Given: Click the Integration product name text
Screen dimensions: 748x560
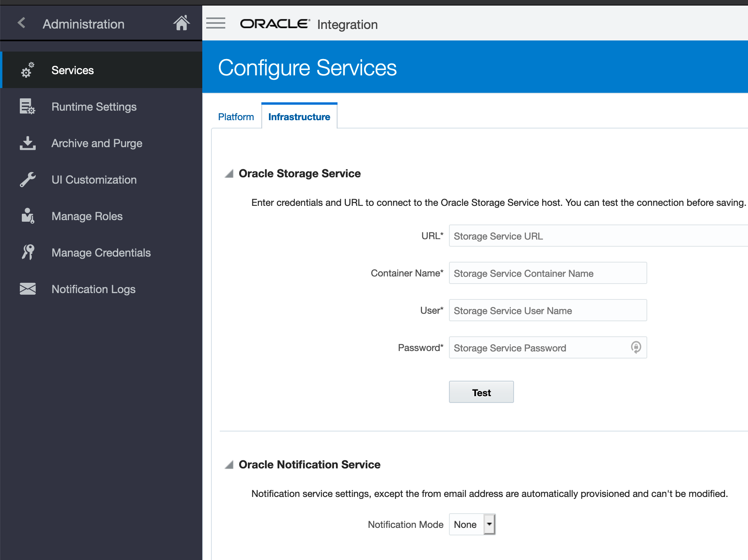Looking at the screenshot, I should coord(347,24).
